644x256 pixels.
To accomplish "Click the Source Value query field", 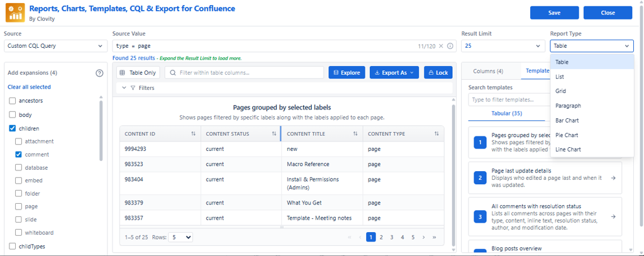I will 284,46.
